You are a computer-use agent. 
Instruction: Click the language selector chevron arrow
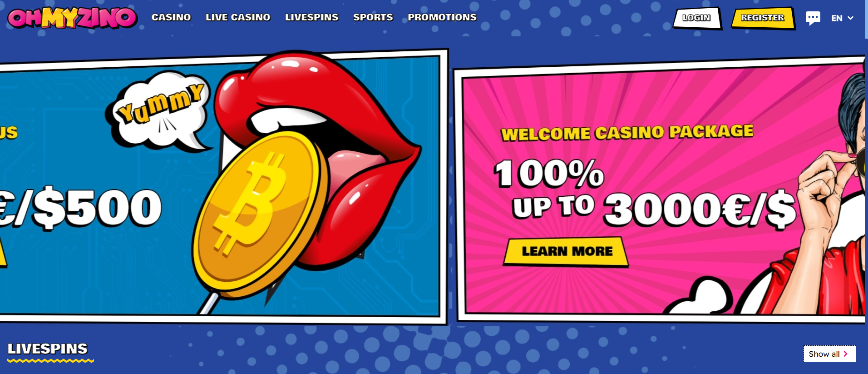tap(850, 18)
